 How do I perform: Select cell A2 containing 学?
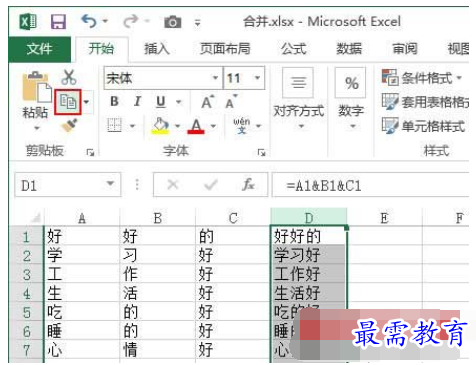(82, 255)
